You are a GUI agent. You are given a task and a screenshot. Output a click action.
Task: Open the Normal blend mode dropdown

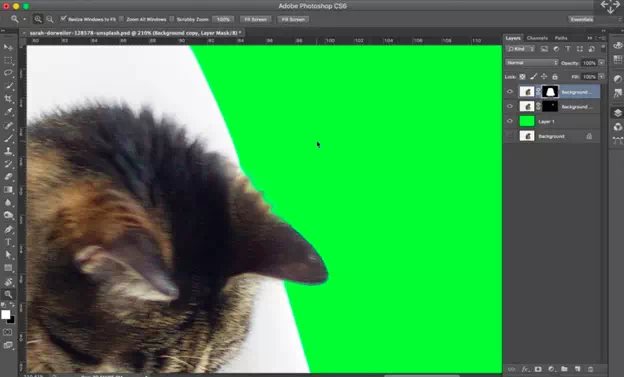[532, 63]
